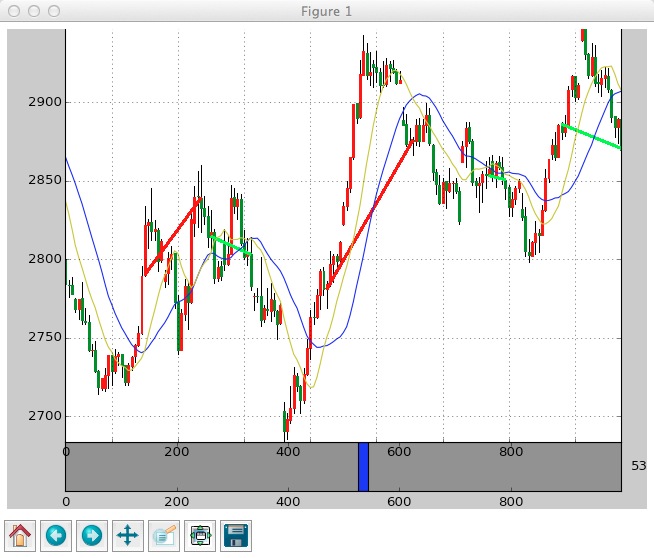Image resolution: width=654 pixels, height=558 pixels.
Task: Activate the Zoom to rectangle tool
Action: coord(164,535)
